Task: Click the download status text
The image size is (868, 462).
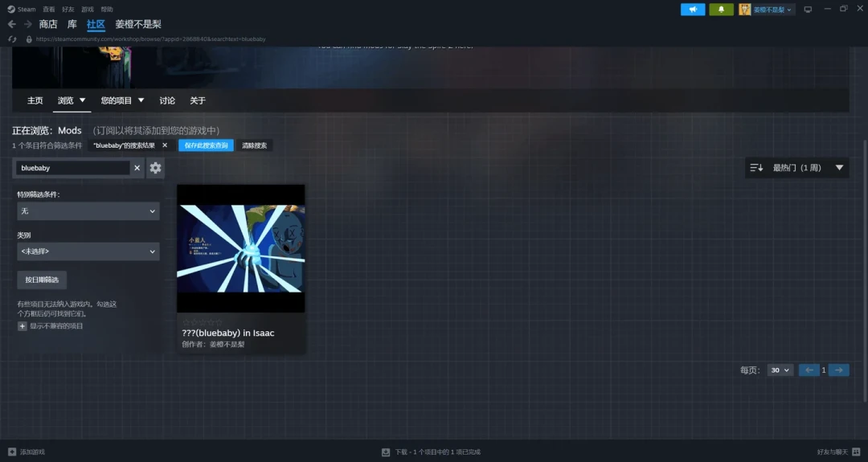Action: (x=437, y=452)
